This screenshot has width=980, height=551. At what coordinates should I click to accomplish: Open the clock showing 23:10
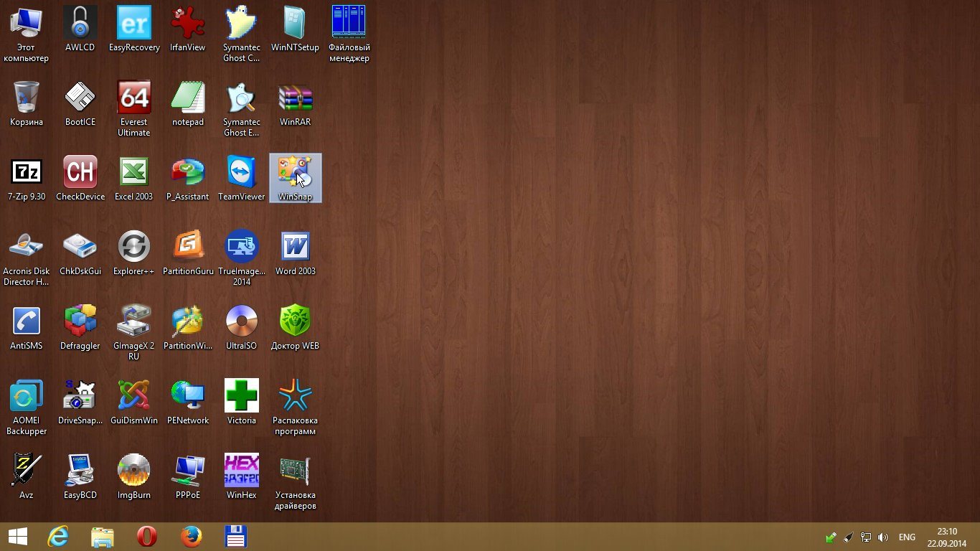tap(947, 537)
